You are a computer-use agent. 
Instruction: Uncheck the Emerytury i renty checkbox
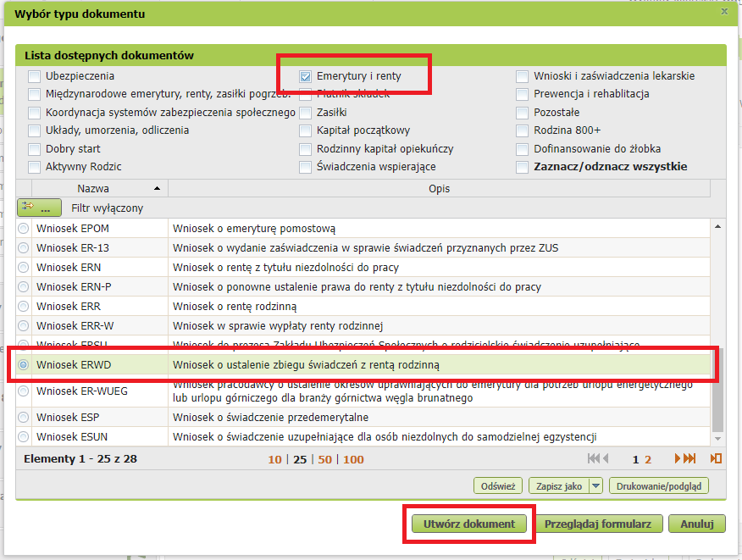306,76
